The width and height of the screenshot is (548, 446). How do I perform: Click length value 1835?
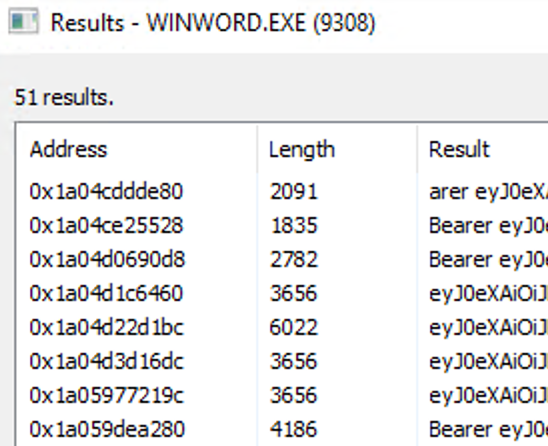[x=294, y=225]
